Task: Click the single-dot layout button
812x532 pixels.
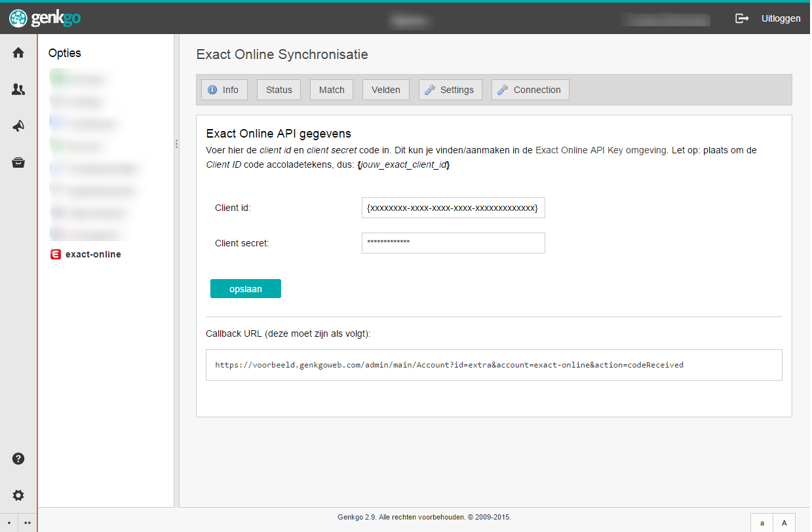Action: pyautogui.click(x=9, y=523)
